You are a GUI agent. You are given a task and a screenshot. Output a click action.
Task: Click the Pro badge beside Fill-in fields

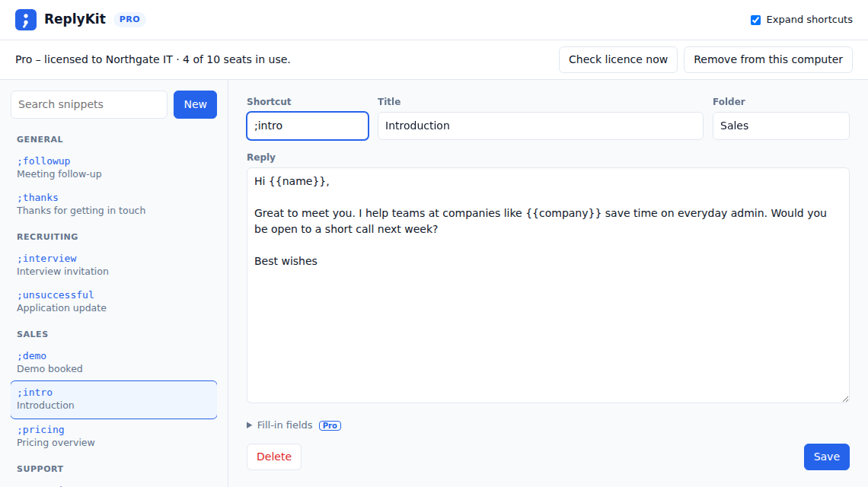(x=330, y=425)
